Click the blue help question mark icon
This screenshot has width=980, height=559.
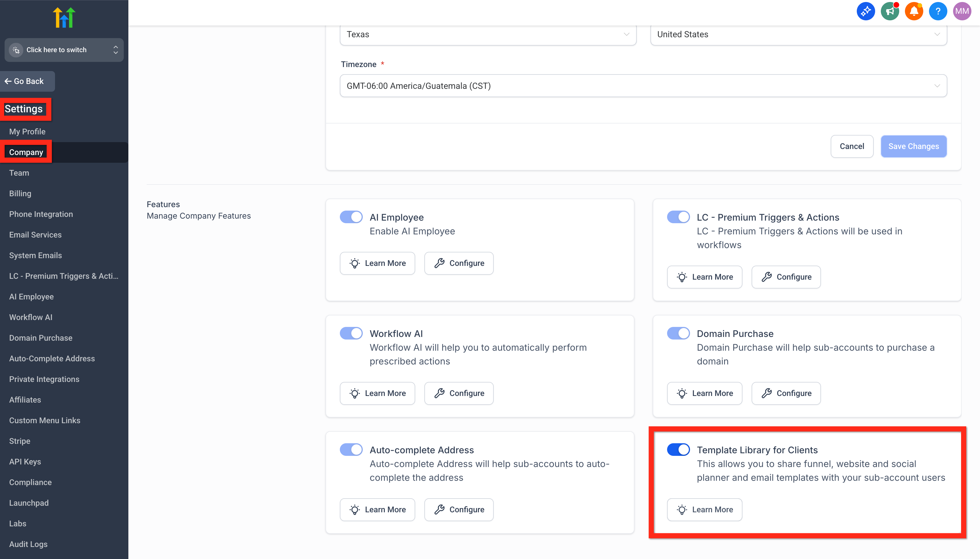(938, 11)
